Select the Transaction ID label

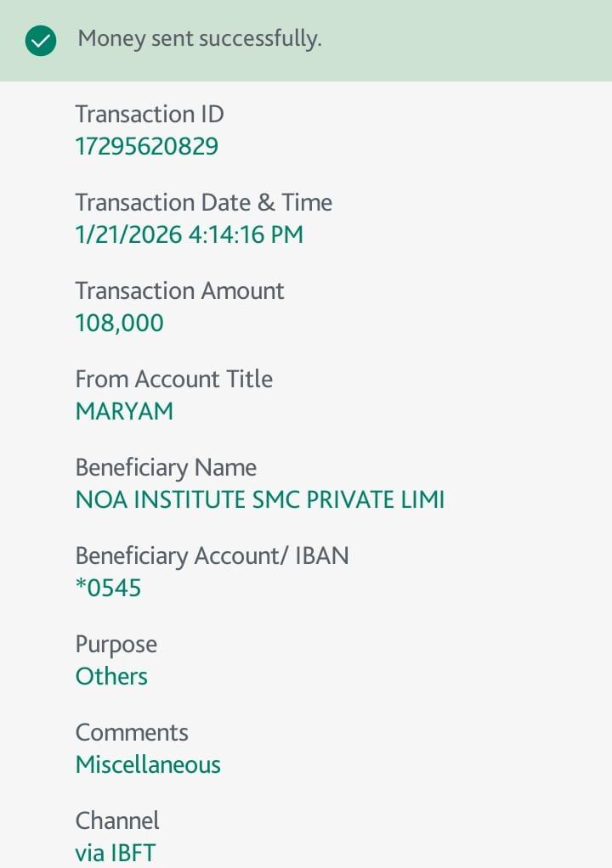[150, 114]
